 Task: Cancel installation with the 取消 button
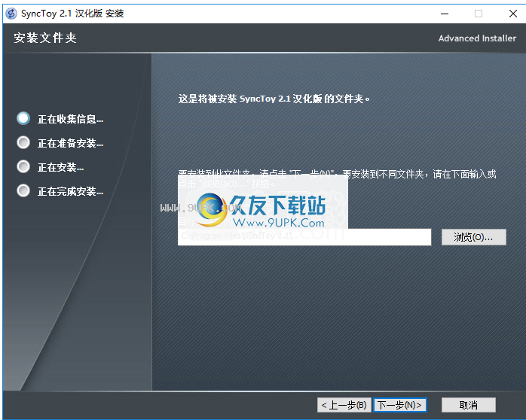coord(468,405)
